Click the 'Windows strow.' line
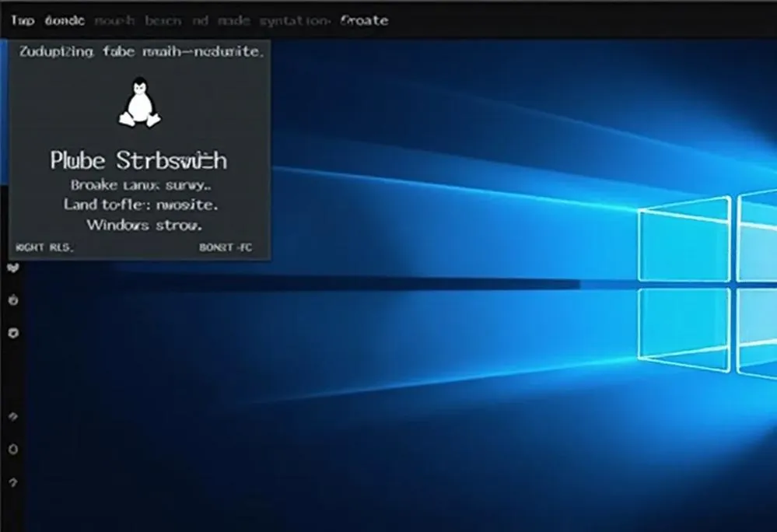This screenshot has width=777, height=532. [x=144, y=226]
